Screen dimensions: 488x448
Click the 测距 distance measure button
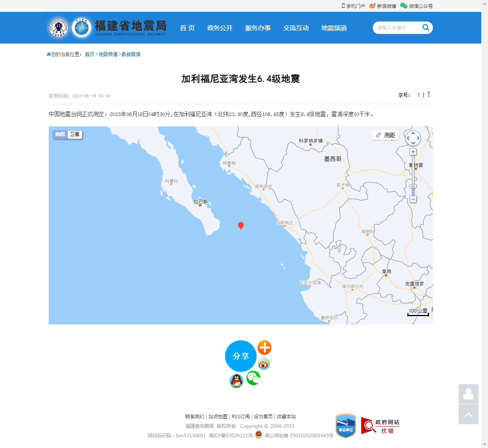385,135
